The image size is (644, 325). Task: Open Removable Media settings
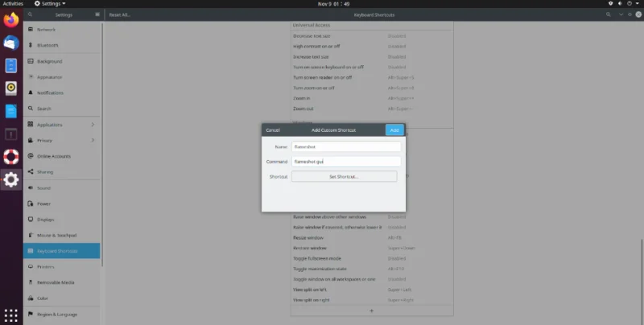(62, 282)
